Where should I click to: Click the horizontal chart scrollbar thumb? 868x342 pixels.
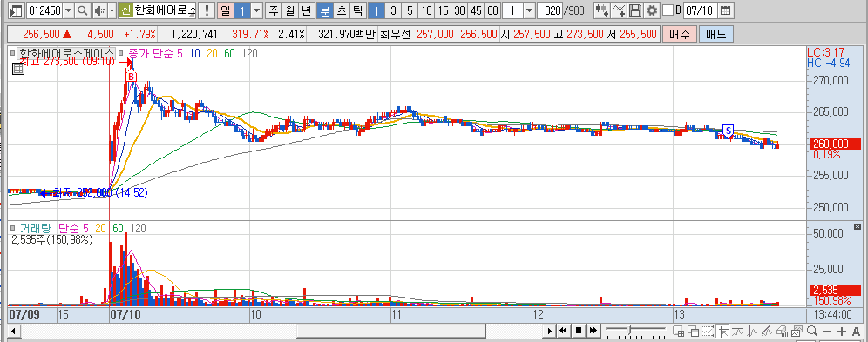point(390,331)
